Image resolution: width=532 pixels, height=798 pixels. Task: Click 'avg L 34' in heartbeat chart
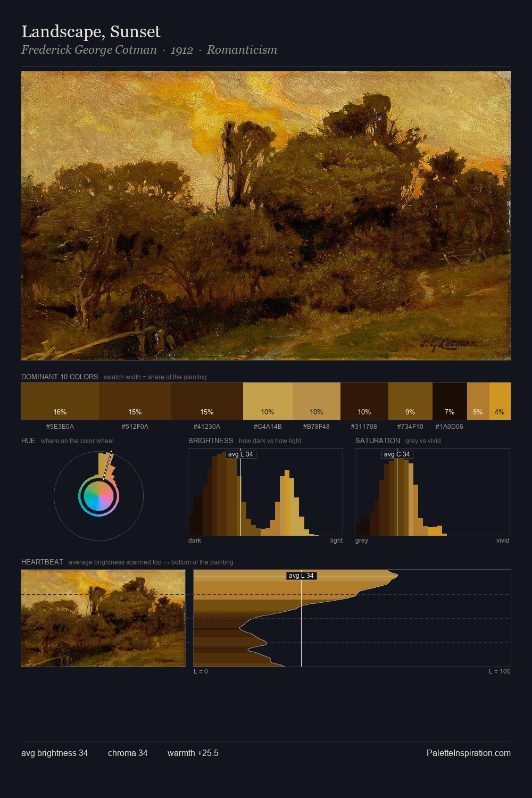(x=302, y=576)
